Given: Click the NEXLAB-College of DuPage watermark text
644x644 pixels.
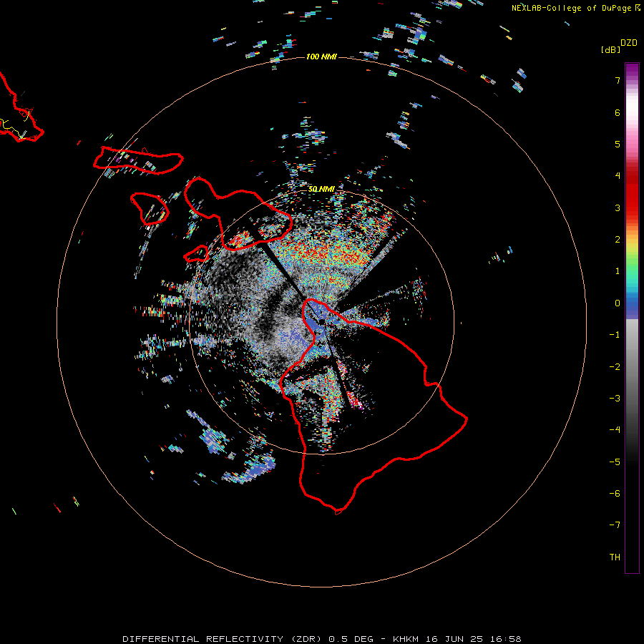Looking at the screenshot, I should point(576,8).
